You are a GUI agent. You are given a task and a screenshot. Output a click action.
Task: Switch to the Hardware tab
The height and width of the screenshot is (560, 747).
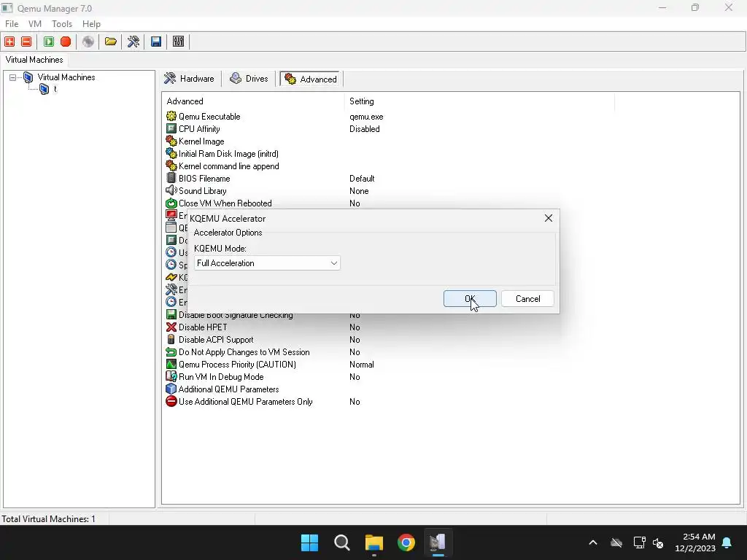coord(189,79)
